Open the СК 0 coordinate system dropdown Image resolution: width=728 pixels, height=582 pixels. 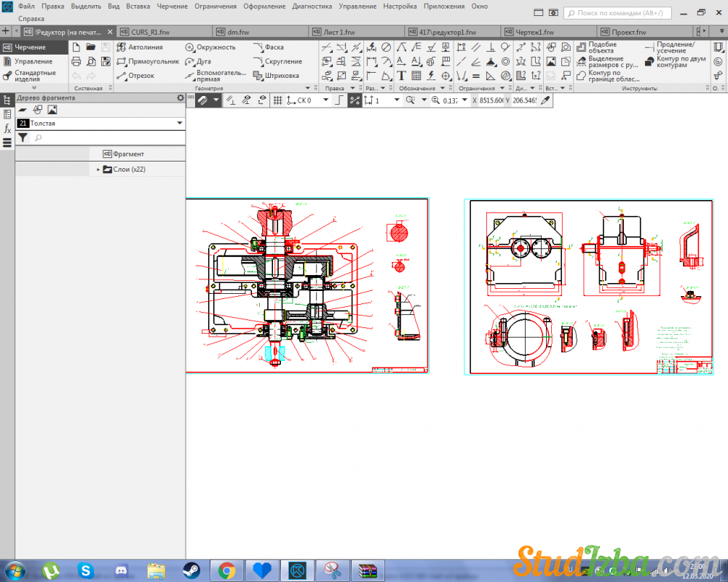tap(325, 100)
